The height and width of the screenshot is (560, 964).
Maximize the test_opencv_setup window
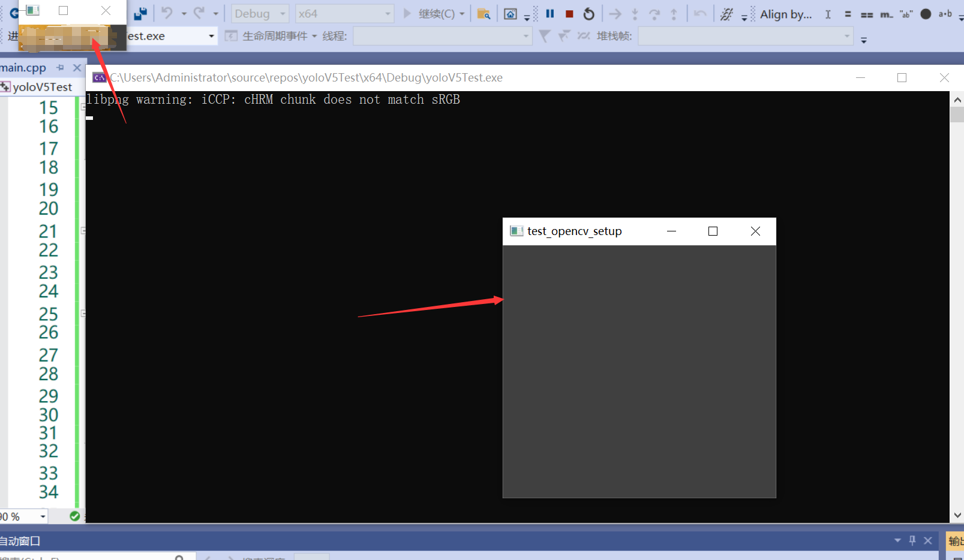[x=713, y=231]
